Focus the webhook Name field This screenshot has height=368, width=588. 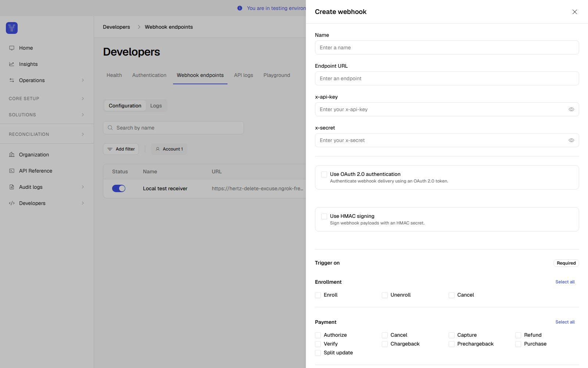click(447, 47)
